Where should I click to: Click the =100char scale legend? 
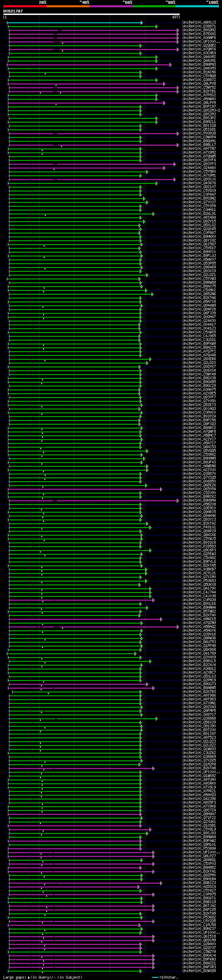165,977
